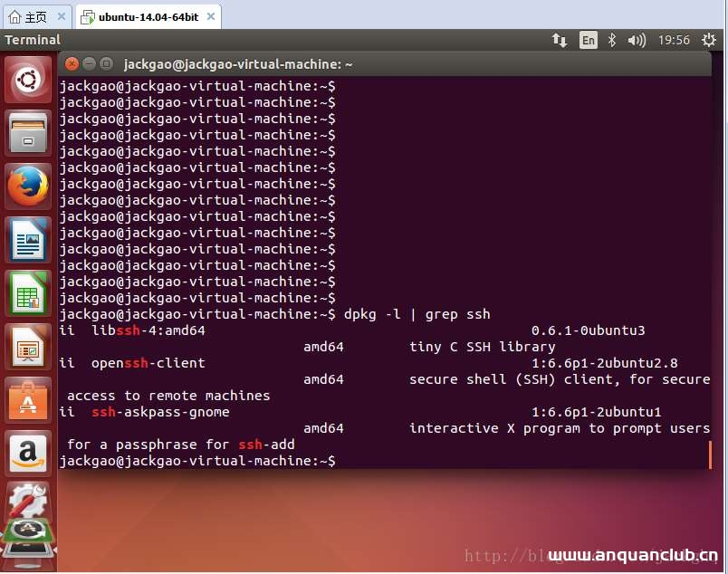Screen dimensions: 728x574
Task: Open the Files file manager
Action: pos(27,132)
